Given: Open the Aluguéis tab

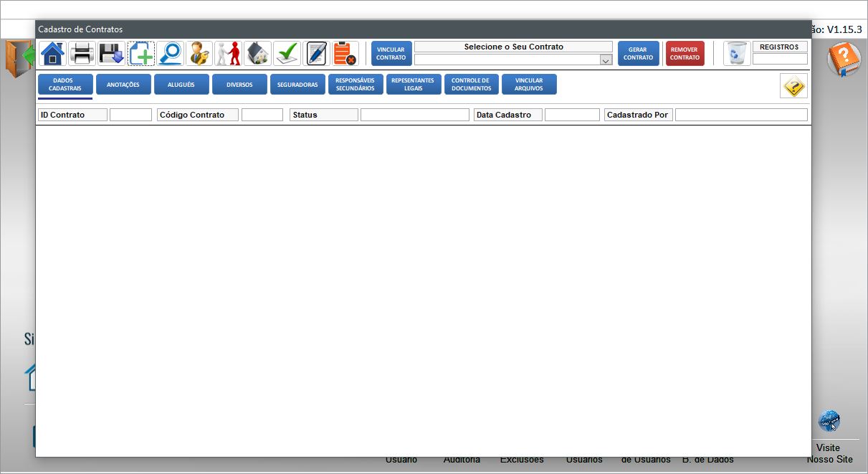Looking at the screenshot, I should (181, 85).
